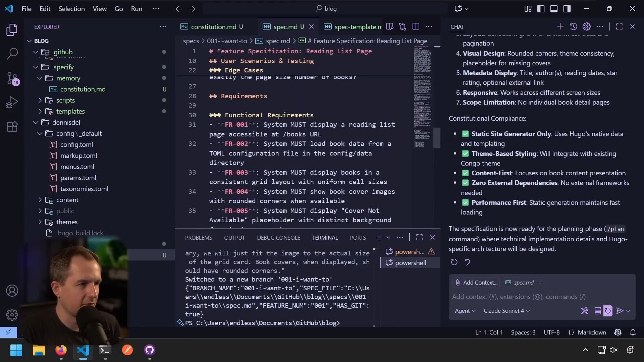This screenshot has height=362, width=644.
Task: Open the Extensions view in activity bar
Action: [x=12, y=127]
